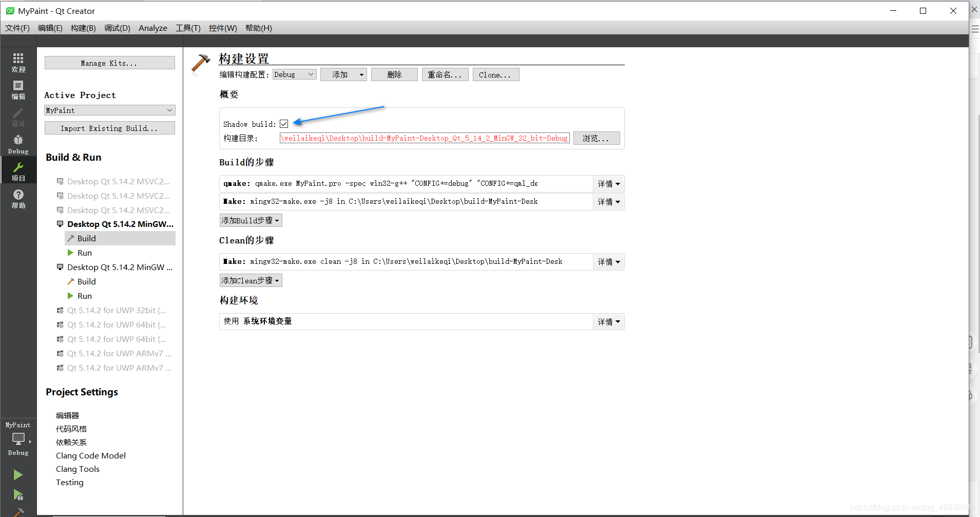This screenshot has width=980, height=517.
Task: Open 依赖关系 project settings
Action: coord(71,442)
